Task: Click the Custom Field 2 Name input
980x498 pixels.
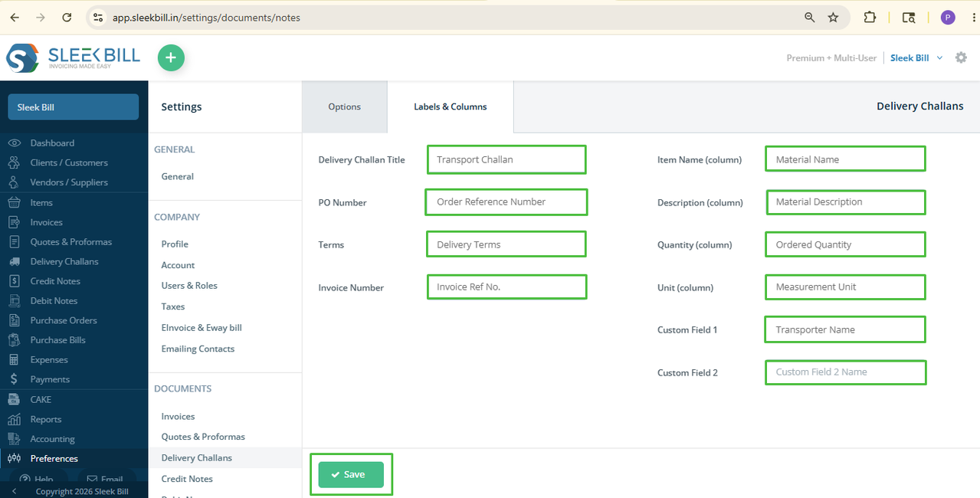Action: tap(845, 372)
